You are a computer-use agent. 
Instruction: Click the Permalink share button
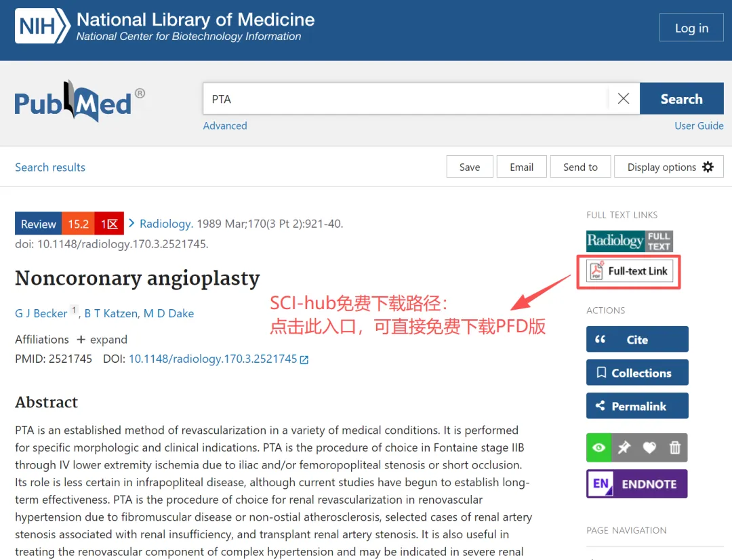(x=637, y=405)
